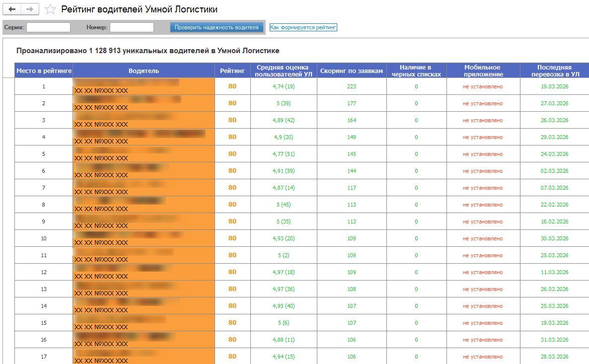Screen dimensions: 589x364
Task: Select last transport date 29.03.2026
Action: [x=554, y=137]
